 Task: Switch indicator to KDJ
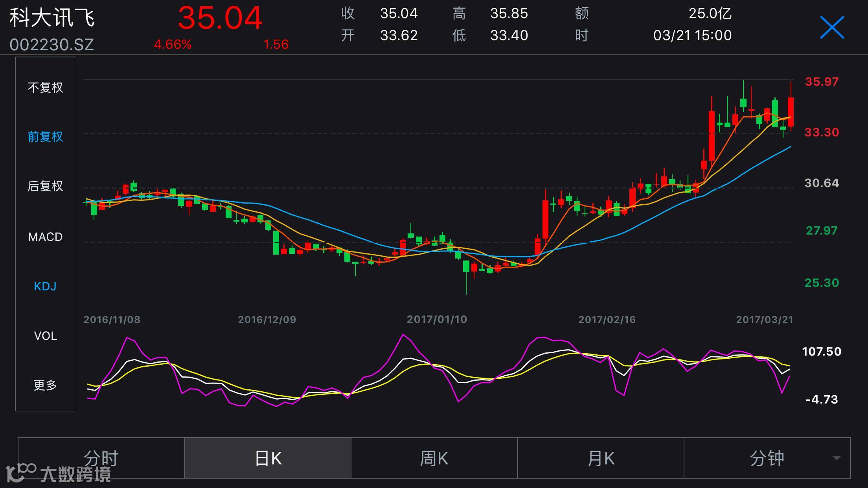(x=45, y=286)
